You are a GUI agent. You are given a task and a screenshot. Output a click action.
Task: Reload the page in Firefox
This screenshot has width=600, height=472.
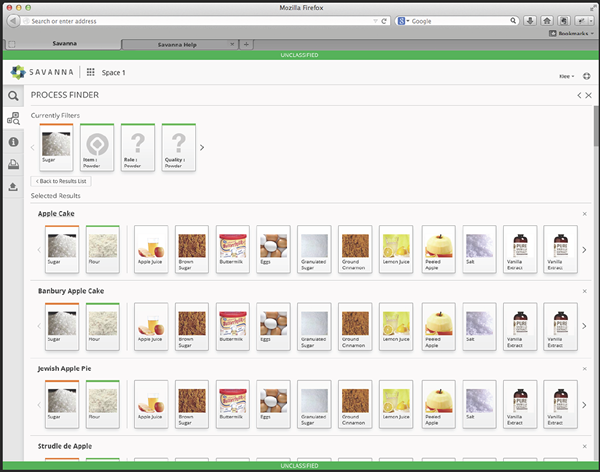[384, 21]
